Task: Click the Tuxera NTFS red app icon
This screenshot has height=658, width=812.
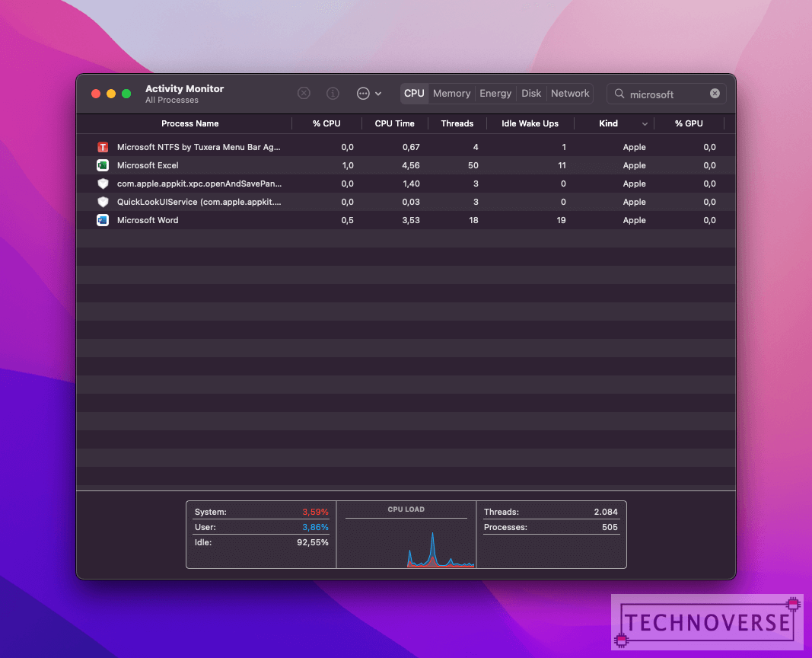Action: [103, 147]
